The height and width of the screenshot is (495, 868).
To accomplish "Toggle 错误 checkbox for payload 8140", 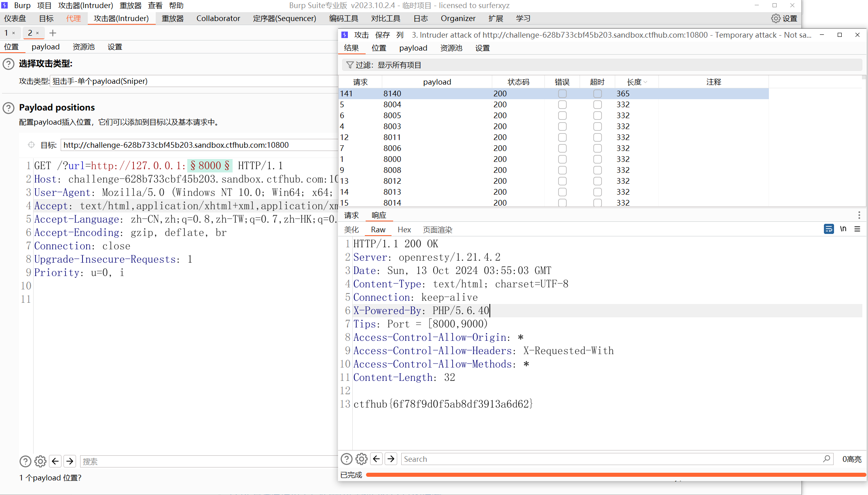I will (562, 93).
